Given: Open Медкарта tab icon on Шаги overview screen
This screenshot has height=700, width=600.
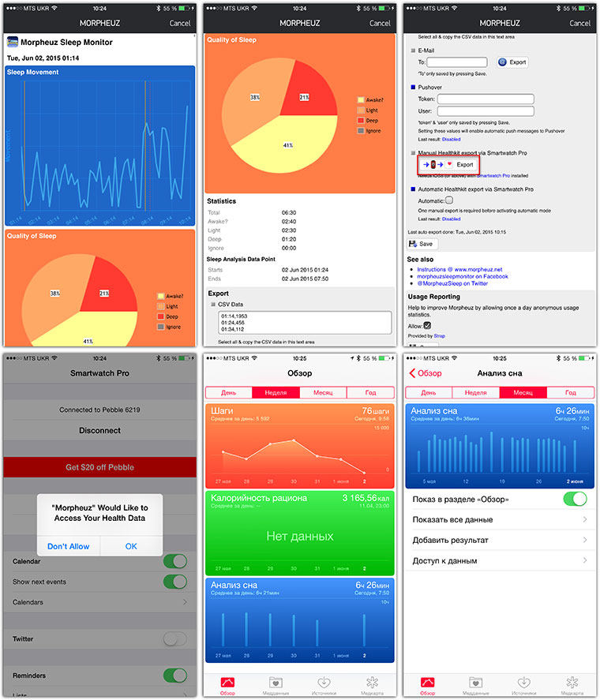Looking at the screenshot, I should [372, 682].
